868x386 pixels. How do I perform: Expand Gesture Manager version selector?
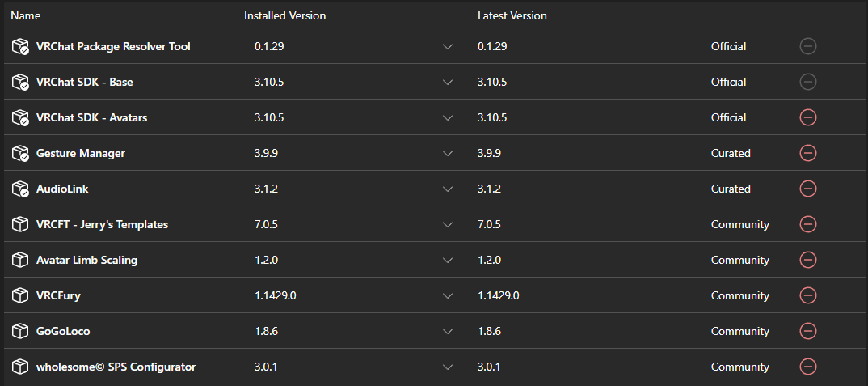pos(448,153)
